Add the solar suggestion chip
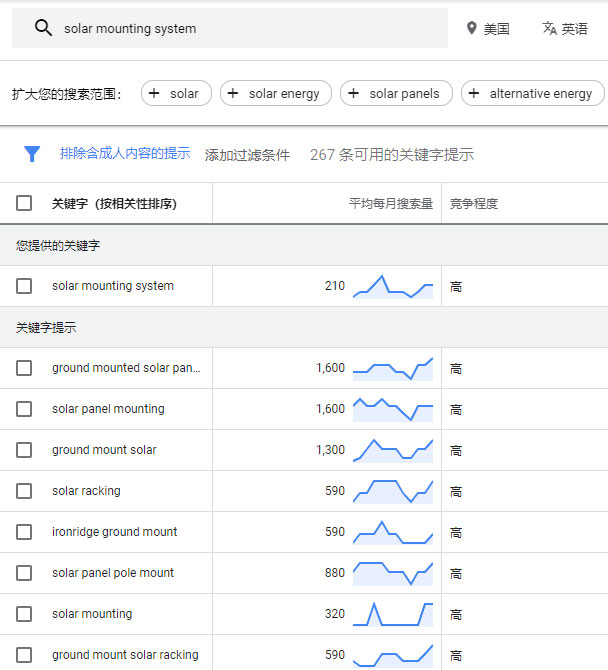 click(x=176, y=93)
